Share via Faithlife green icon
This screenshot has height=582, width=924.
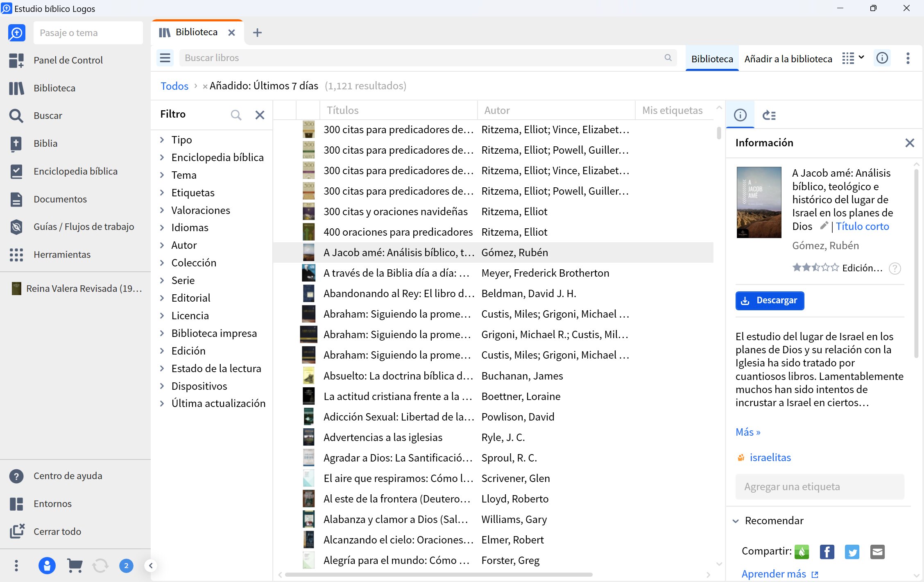(x=802, y=552)
